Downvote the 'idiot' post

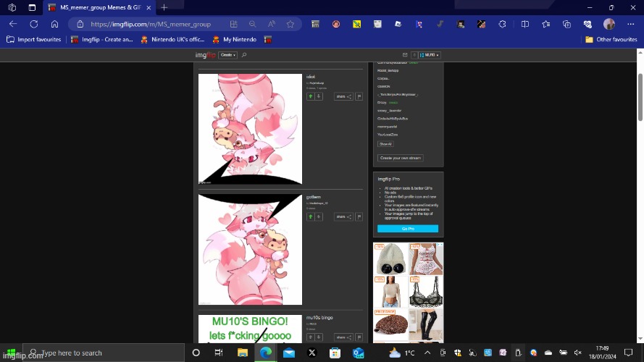pyautogui.click(x=319, y=96)
